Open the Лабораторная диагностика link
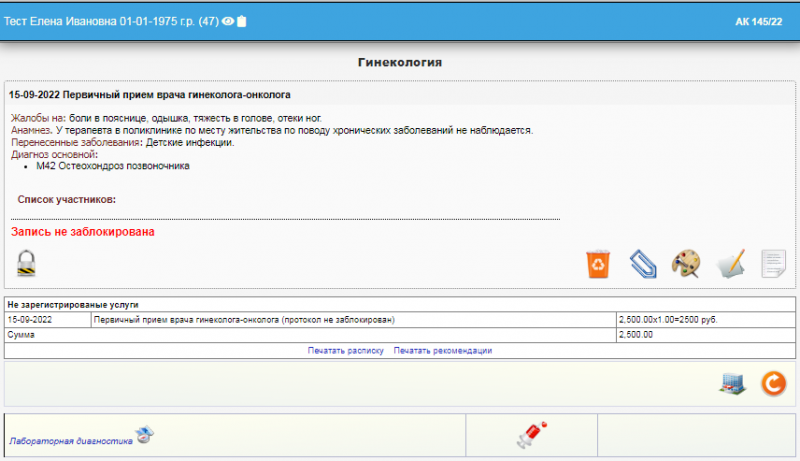The width and height of the screenshot is (800, 461). pos(70,439)
